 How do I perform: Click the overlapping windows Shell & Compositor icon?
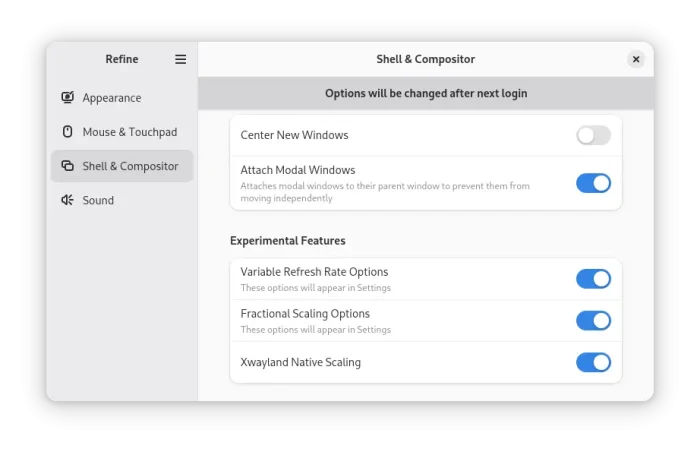click(x=67, y=166)
